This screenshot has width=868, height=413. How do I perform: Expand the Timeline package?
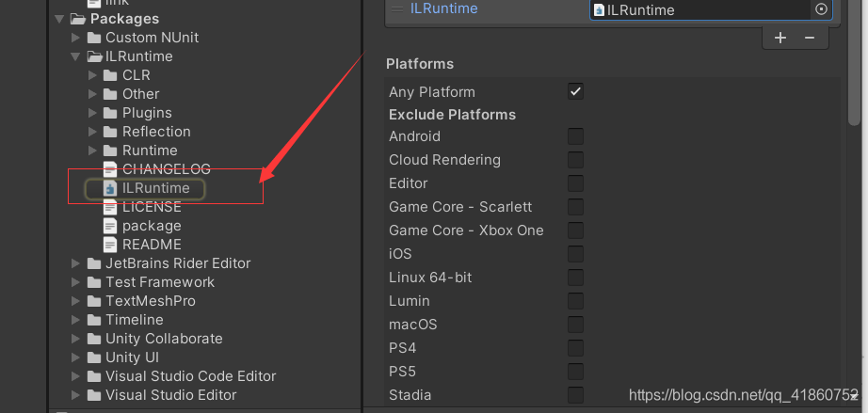(76, 320)
